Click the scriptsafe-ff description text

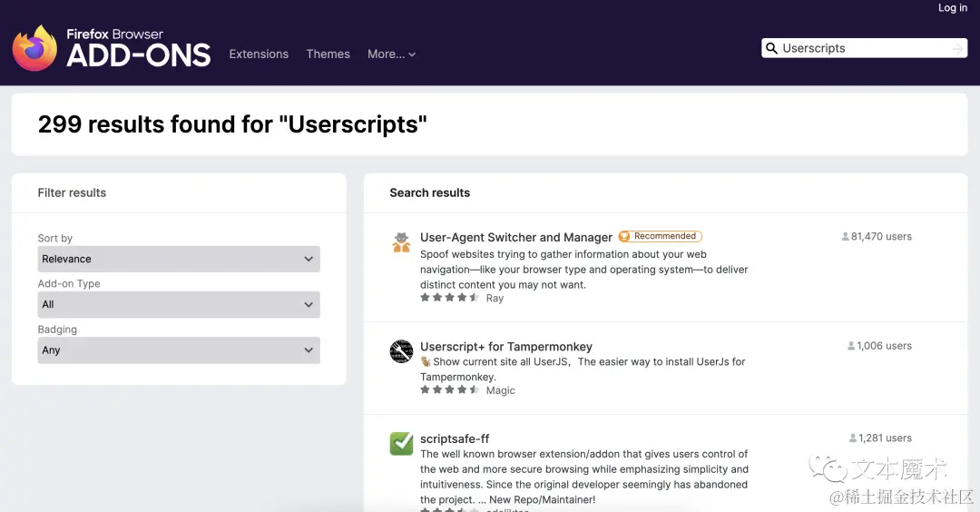coord(583,477)
